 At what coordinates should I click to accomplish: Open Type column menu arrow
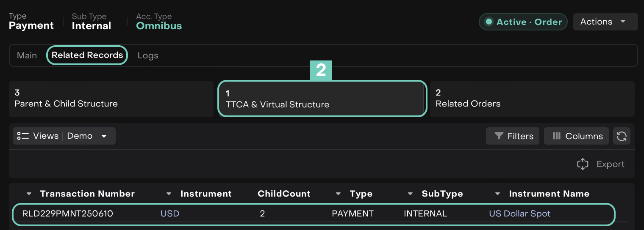click(338, 194)
